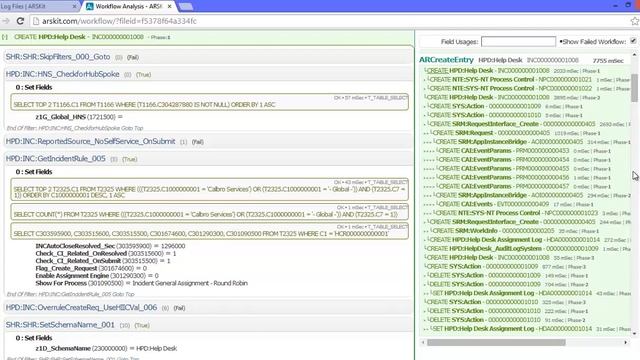Click the horizontal scrollbar left arrow
This screenshot has width=640, height=360.
(423, 342)
